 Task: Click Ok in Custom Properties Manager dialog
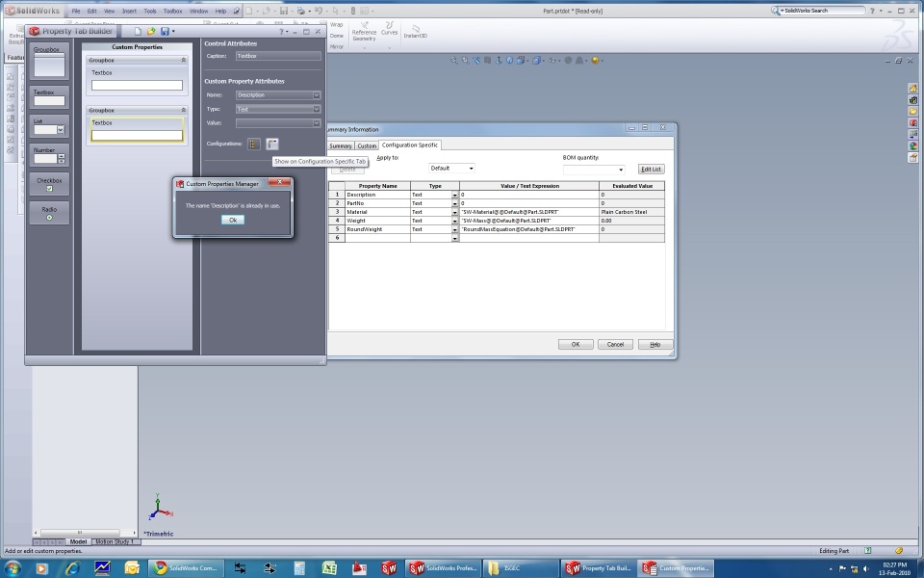(233, 220)
